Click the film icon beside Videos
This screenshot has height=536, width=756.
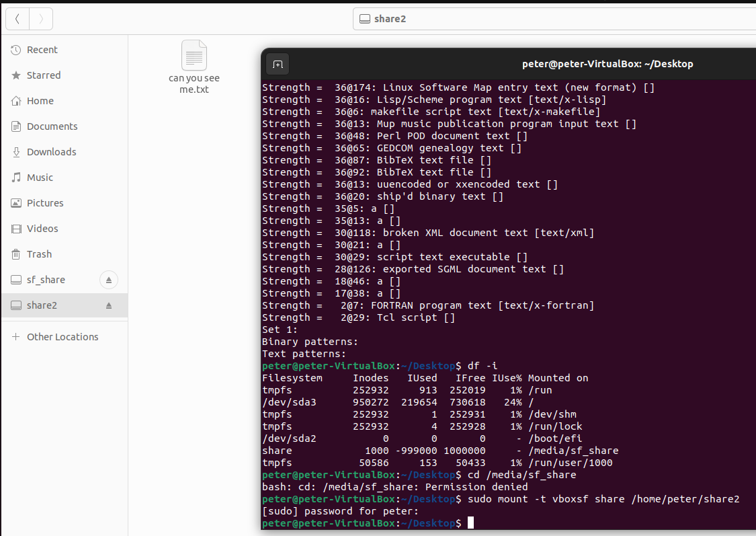tap(16, 229)
